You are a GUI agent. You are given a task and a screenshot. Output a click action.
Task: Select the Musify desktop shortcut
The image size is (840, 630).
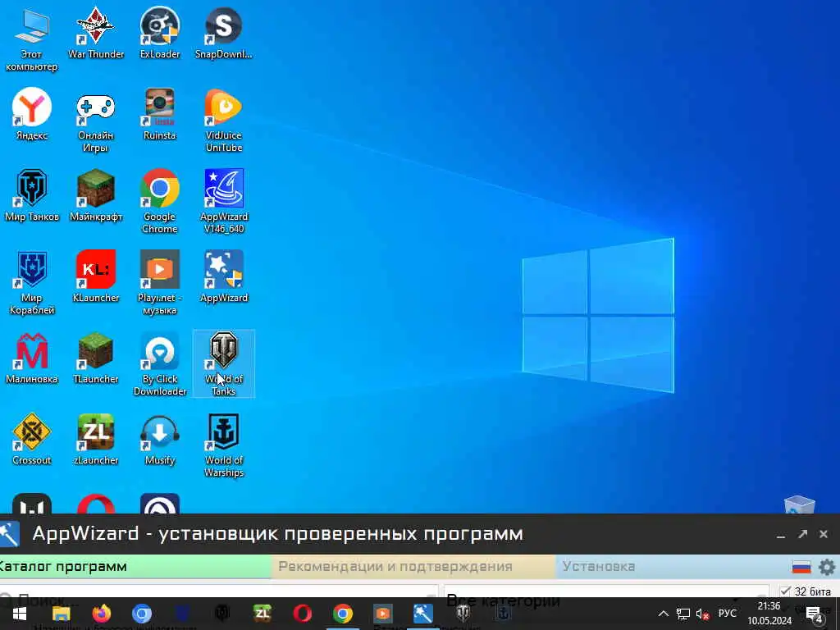160,439
